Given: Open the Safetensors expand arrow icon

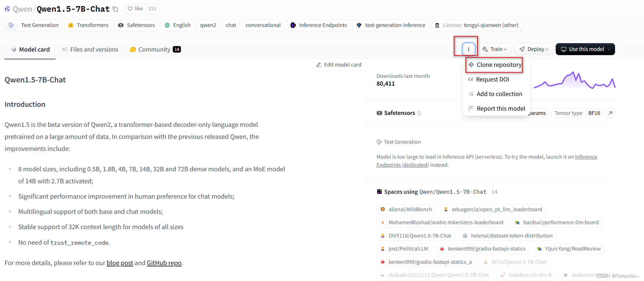Looking at the screenshot, I should pos(610,113).
